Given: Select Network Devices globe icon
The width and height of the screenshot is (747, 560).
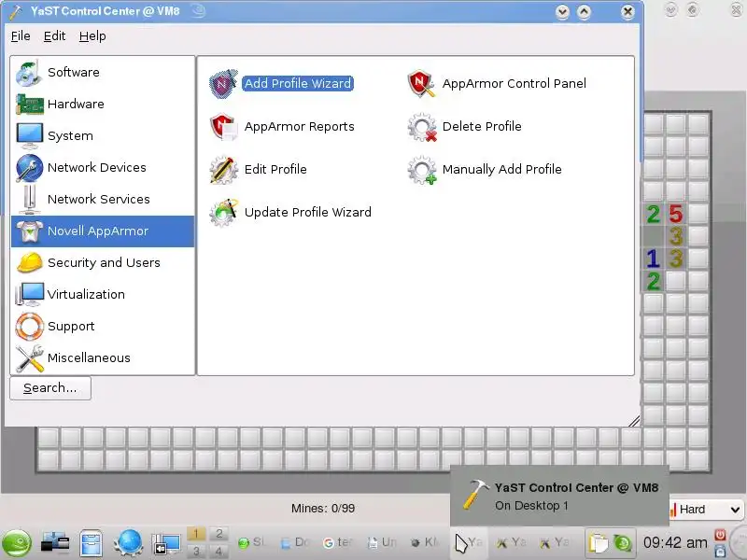Looking at the screenshot, I should pos(30,168).
